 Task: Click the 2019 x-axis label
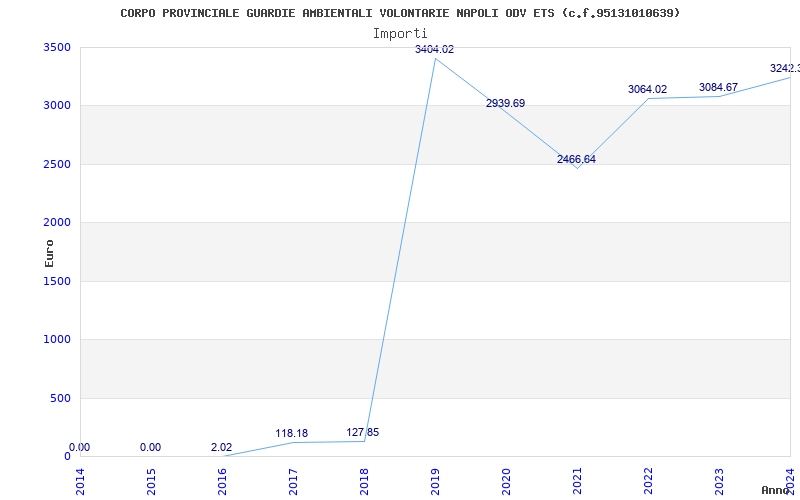point(435,481)
